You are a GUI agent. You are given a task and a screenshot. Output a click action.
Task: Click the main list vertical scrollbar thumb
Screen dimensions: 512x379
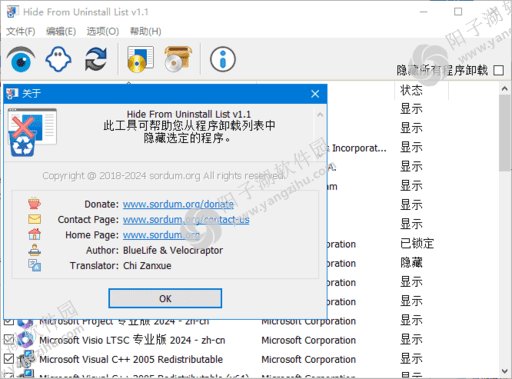click(504, 133)
